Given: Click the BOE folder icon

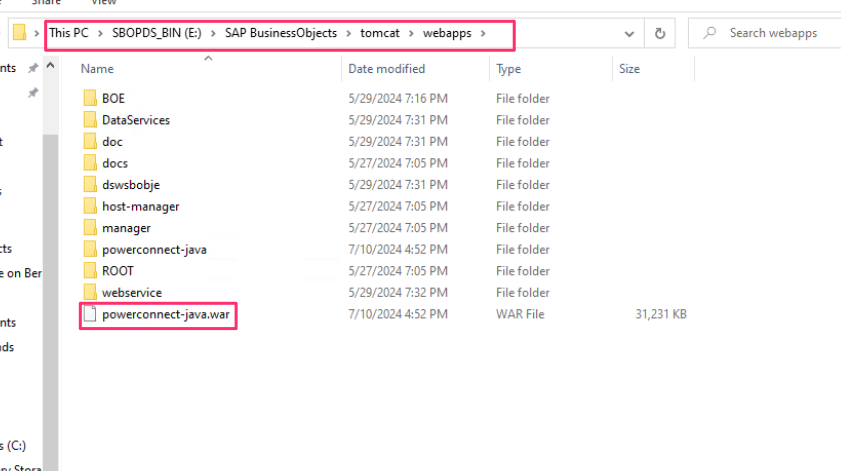Looking at the screenshot, I should click(x=89, y=98).
